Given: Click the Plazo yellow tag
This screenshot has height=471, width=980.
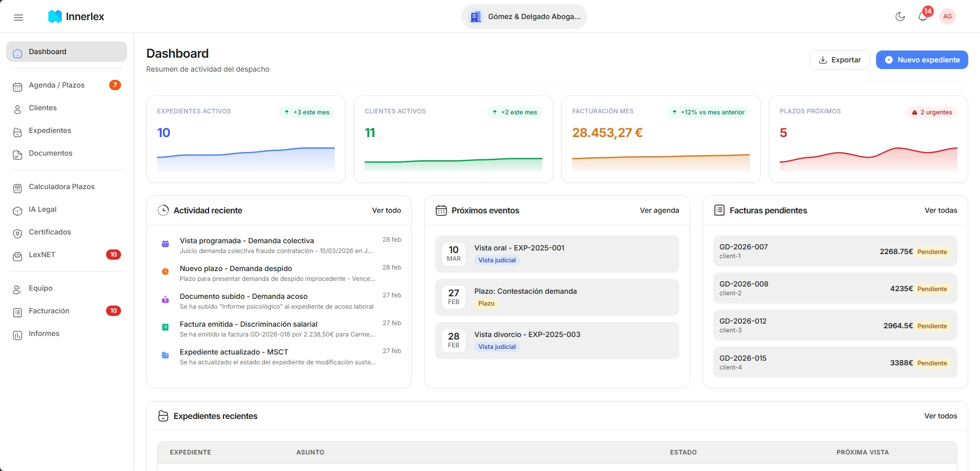Looking at the screenshot, I should (x=486, y=304).
